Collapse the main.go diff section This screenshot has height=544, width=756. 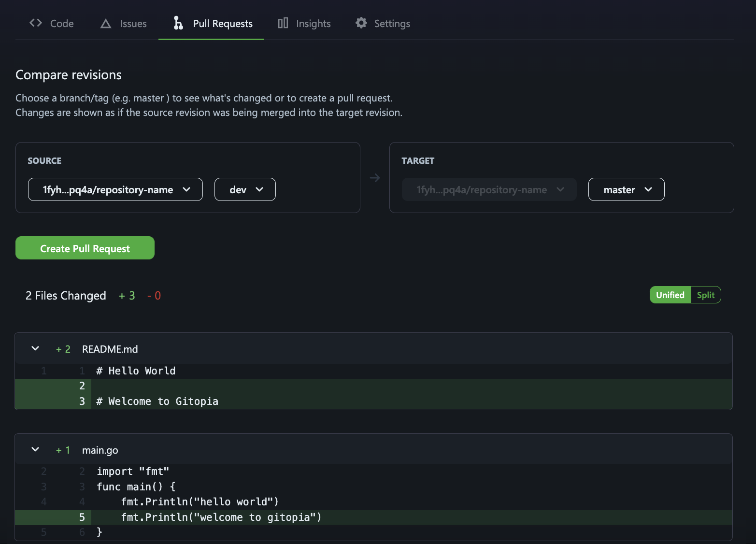click(35, 449)
